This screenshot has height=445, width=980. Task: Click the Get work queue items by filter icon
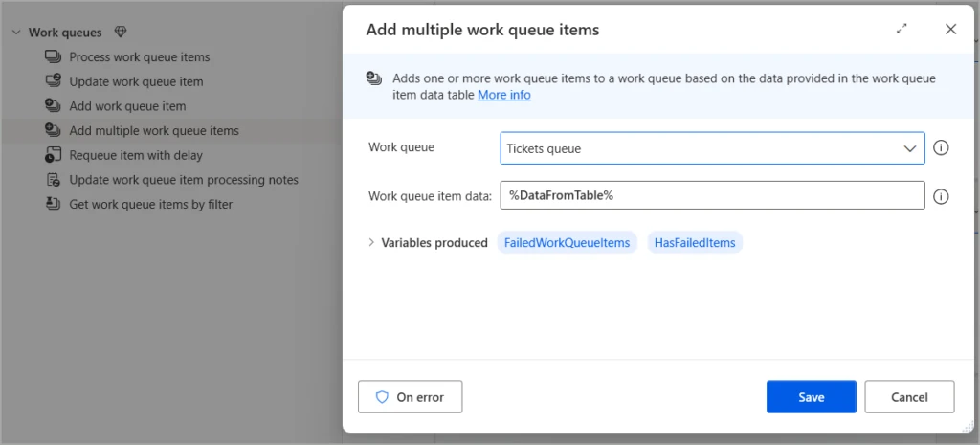(53, 204)
